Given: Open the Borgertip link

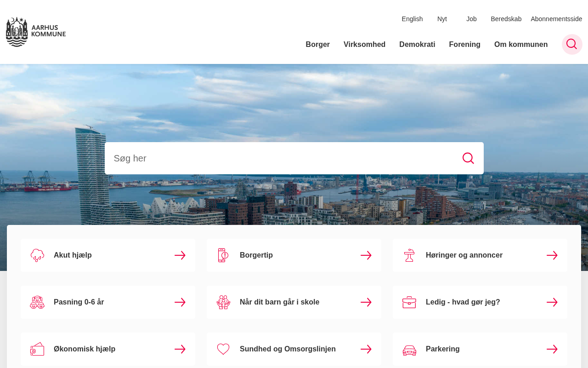Looking at the screenshot, I should coord(294,255).
